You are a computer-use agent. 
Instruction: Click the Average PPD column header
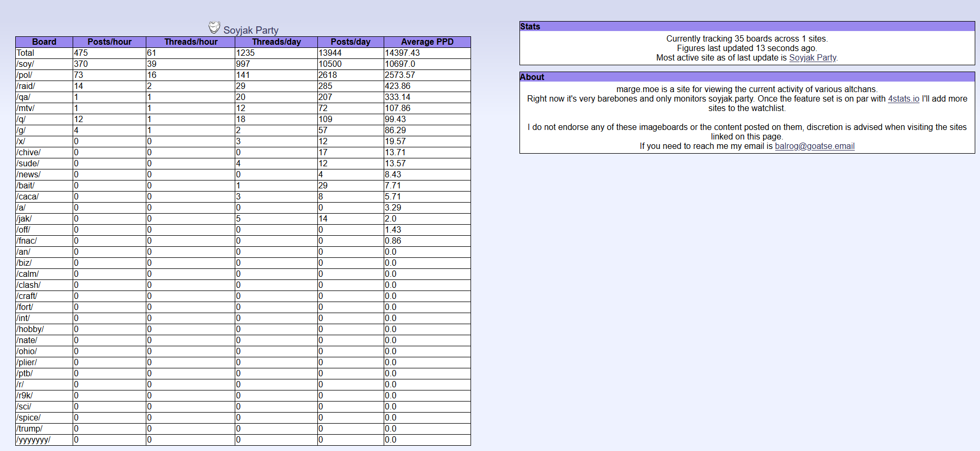(427, 42)
